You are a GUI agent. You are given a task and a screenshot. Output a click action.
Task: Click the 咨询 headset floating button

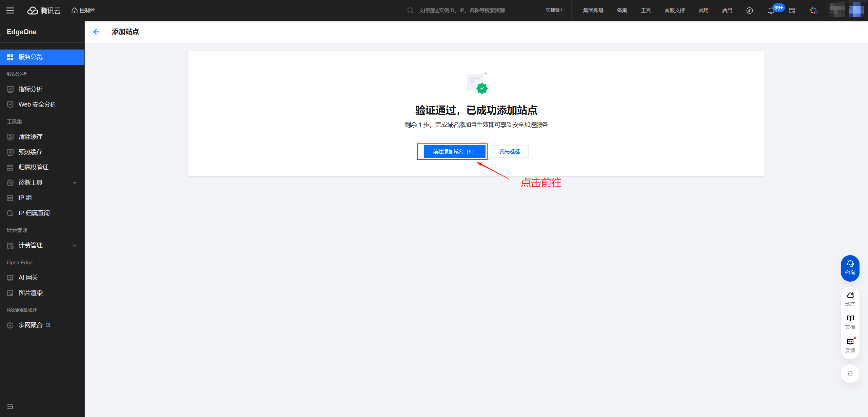[x=850, y=268]
